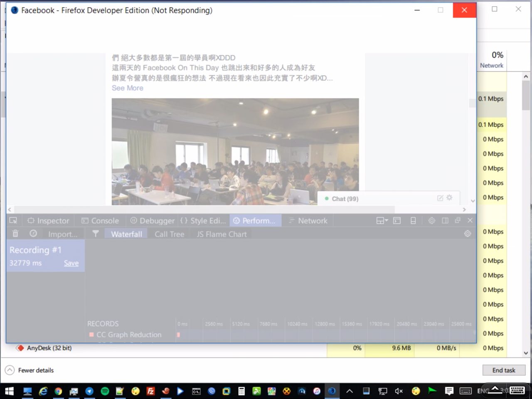Toggle the split console icon

click(x=397, y=221)
